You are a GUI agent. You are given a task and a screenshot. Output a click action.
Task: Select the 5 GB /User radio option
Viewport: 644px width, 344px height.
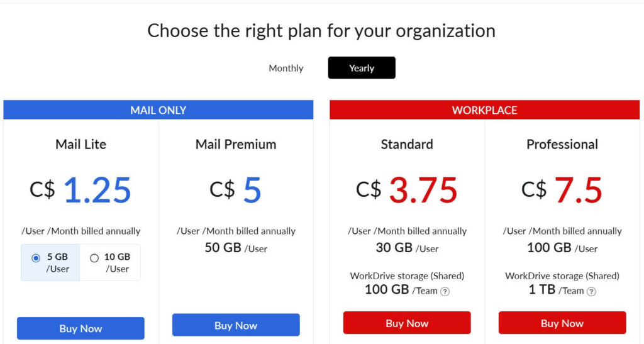tap(36, 258)
